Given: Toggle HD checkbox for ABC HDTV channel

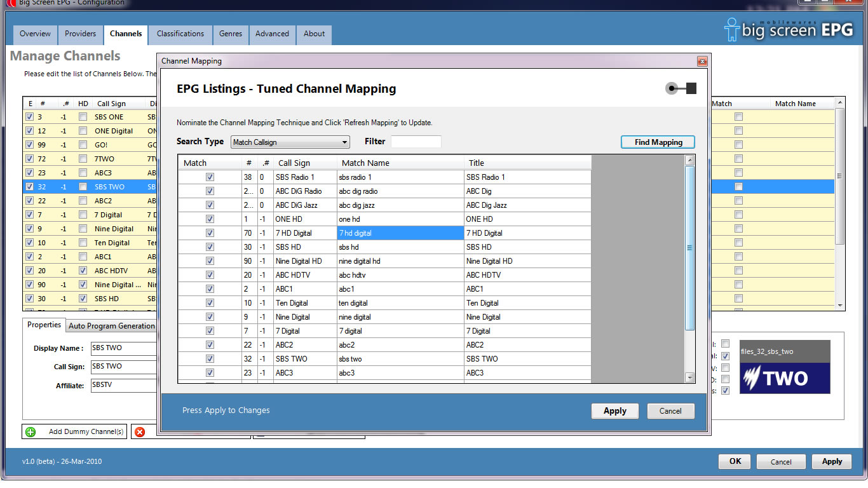Looking at the screenshot, I should point(83,271).
